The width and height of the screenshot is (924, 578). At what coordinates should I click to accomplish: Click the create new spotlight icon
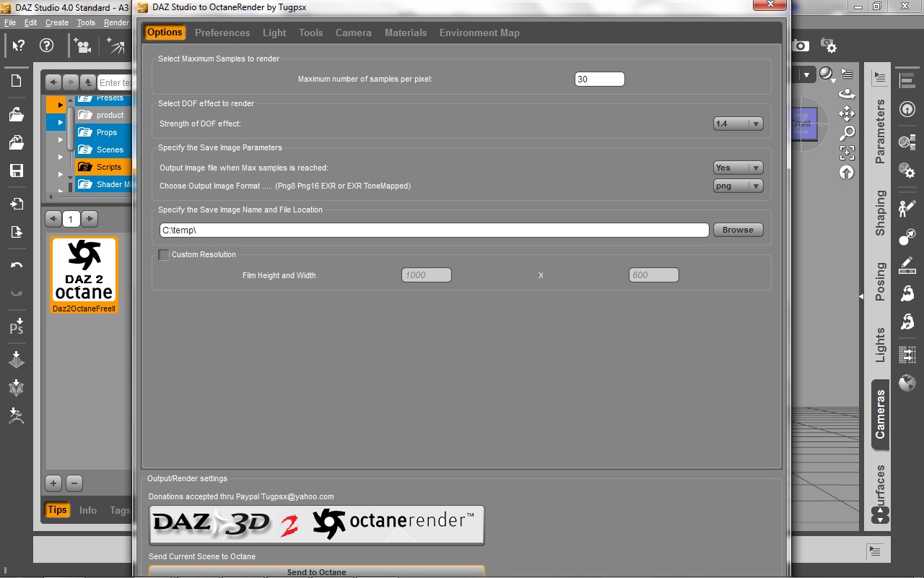point(115,46)
